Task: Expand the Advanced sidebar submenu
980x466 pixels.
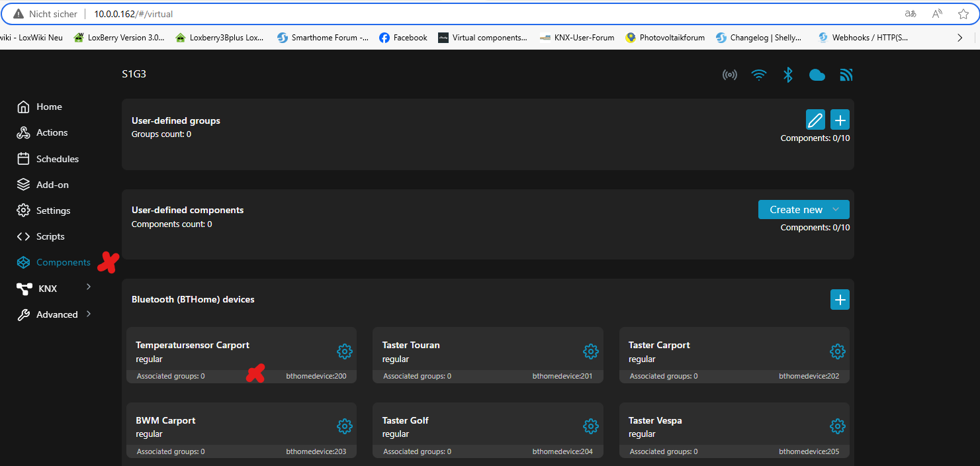Action: (89, 314)
